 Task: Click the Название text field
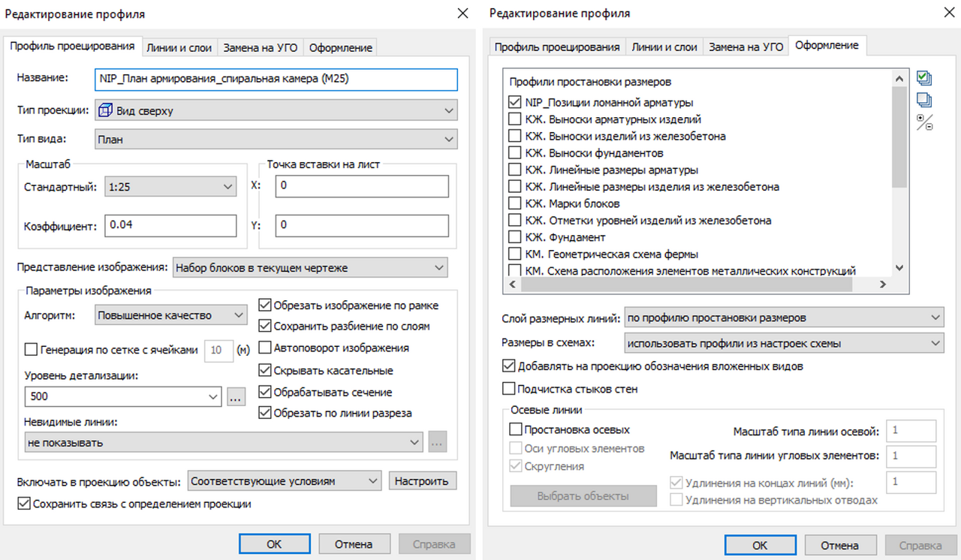click(276, 79)
